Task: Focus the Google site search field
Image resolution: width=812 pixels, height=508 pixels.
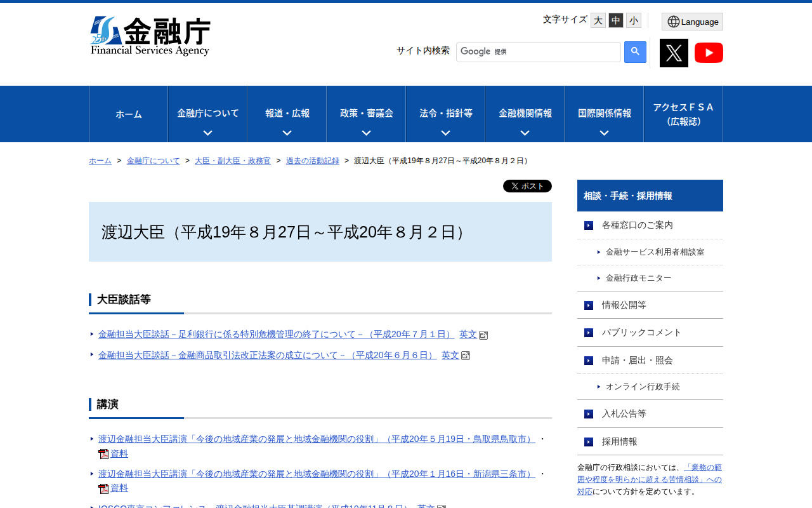Action: (539, 52)
